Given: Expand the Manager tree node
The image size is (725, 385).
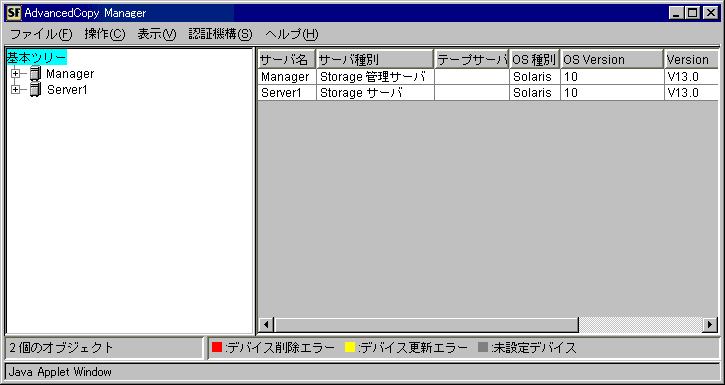Looking at the screenshot, I should point(16,73).
